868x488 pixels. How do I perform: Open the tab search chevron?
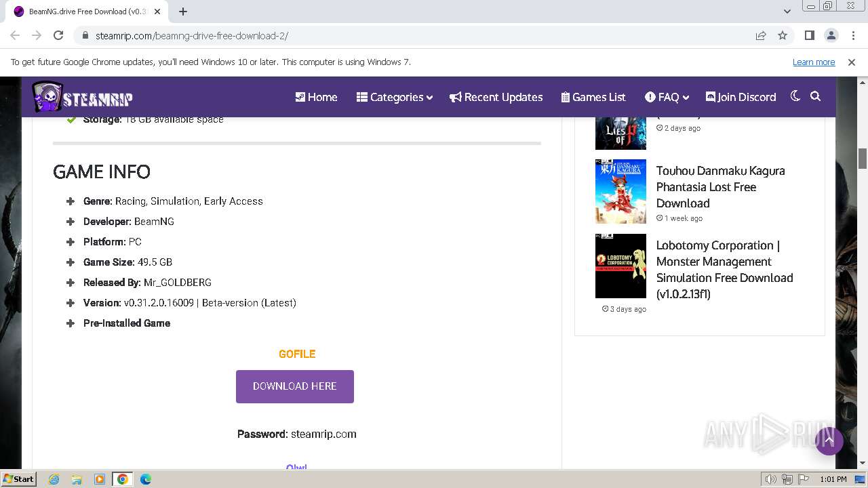(x=787, y=12)
